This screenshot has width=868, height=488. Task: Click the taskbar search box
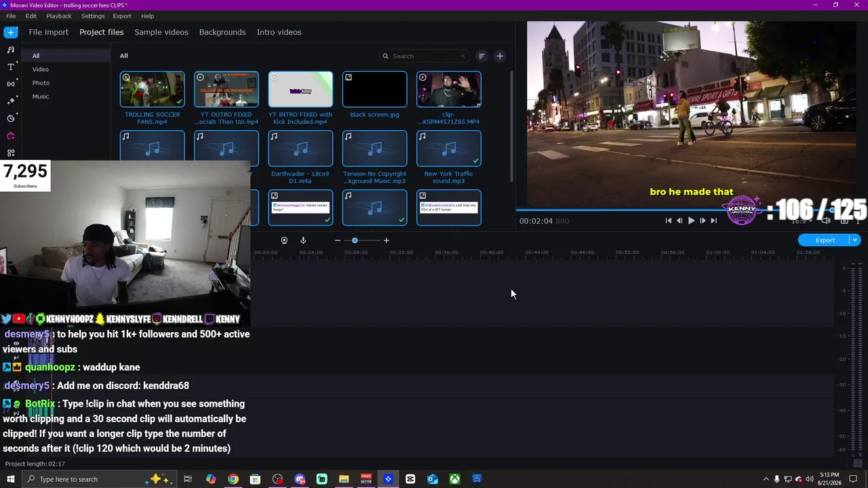point(98,479)
